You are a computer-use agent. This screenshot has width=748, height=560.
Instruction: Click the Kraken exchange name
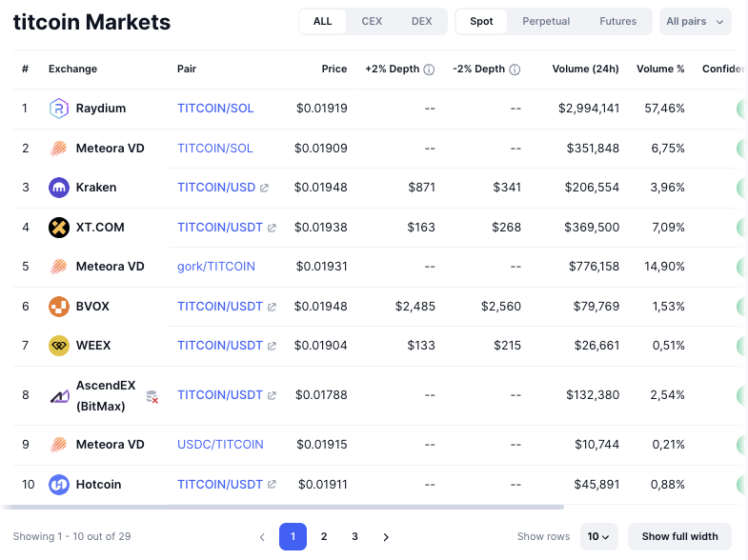click(96, 188)
